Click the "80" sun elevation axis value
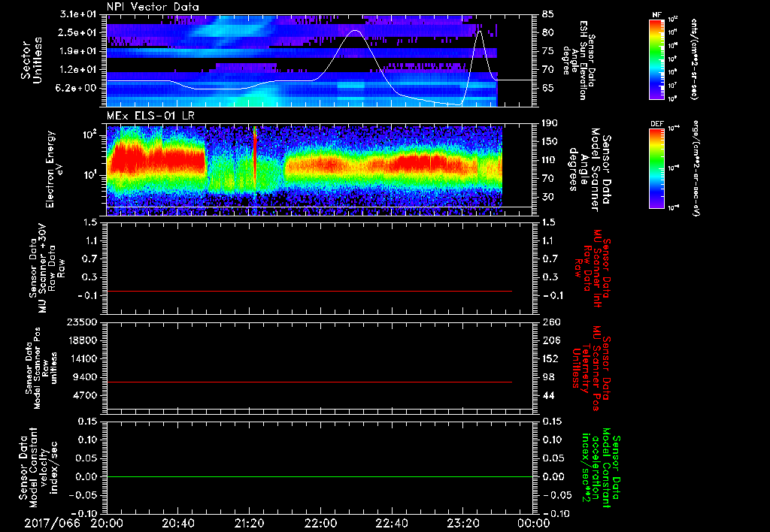770x532 pixels. point(548,32)
